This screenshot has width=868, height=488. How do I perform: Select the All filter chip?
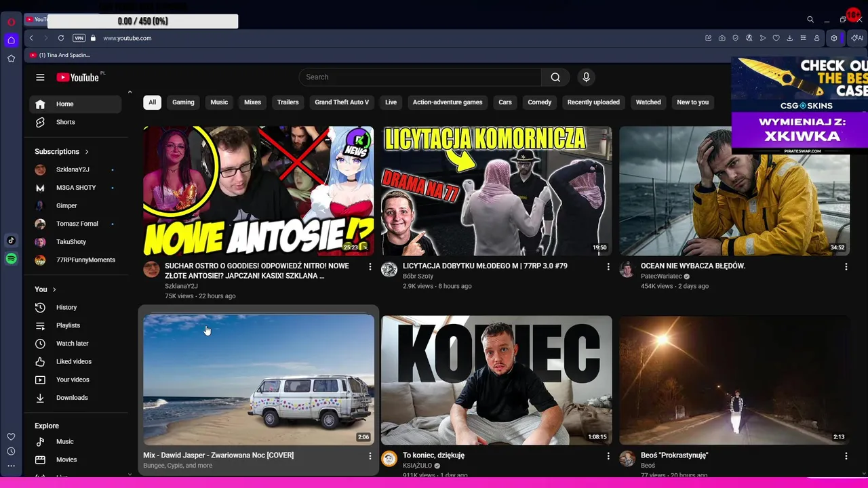pos(152,102)
